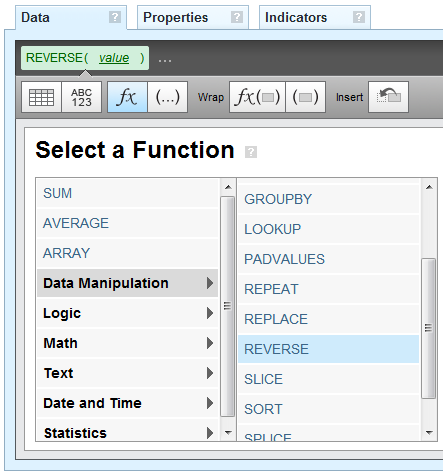Image resolution: width=443 pixels, height=475 pixels.
Task: Click help icon beside Select a Function
Action: [x=251, y=152]
